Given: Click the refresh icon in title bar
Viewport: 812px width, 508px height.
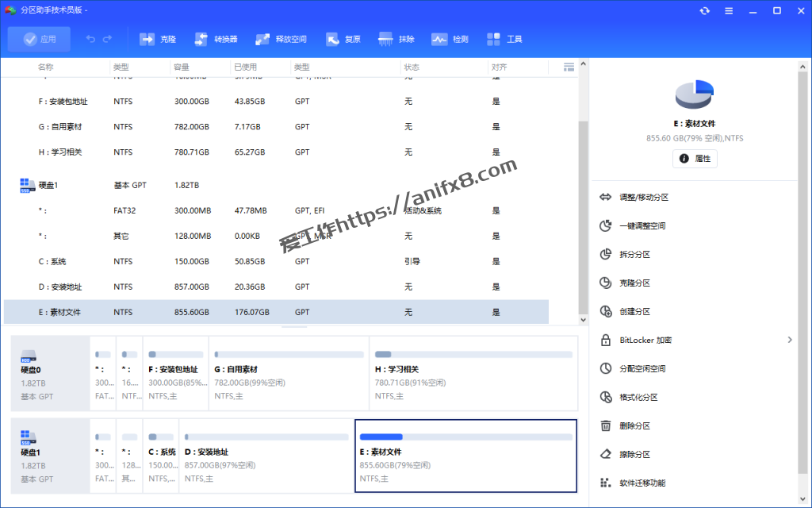Looking at the screenshot, I should [x=704, y=11].
